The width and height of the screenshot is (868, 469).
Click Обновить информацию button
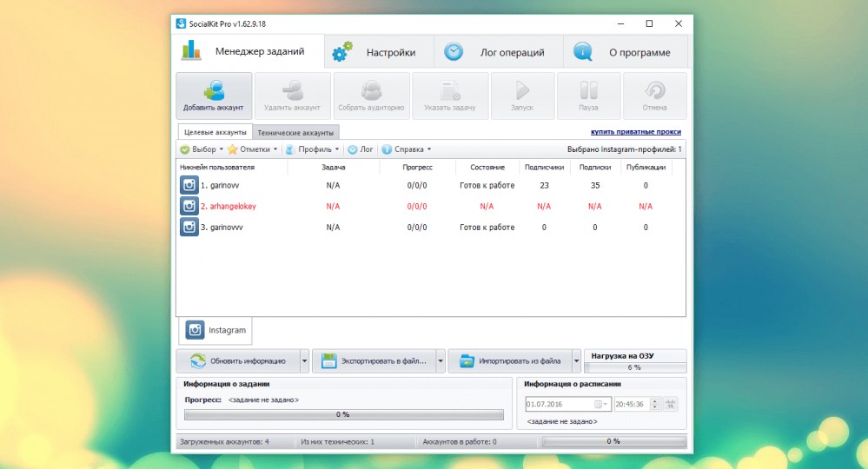point(238,361)
